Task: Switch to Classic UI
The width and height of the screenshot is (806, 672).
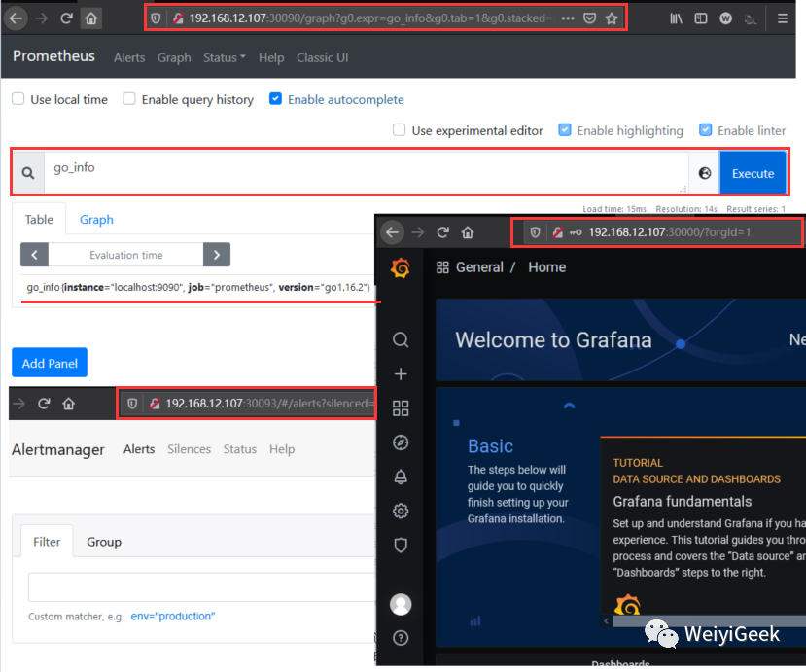Action: 322,57
